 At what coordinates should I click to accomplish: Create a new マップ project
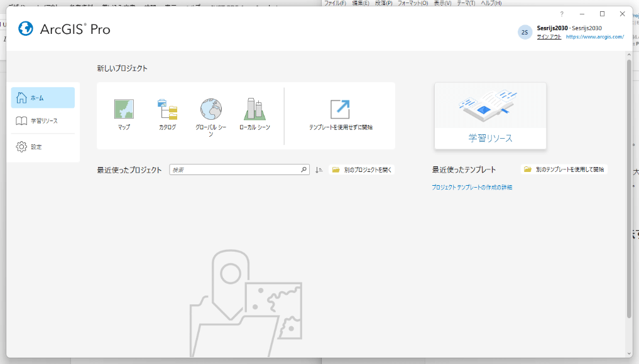click(x=124, y=114)
